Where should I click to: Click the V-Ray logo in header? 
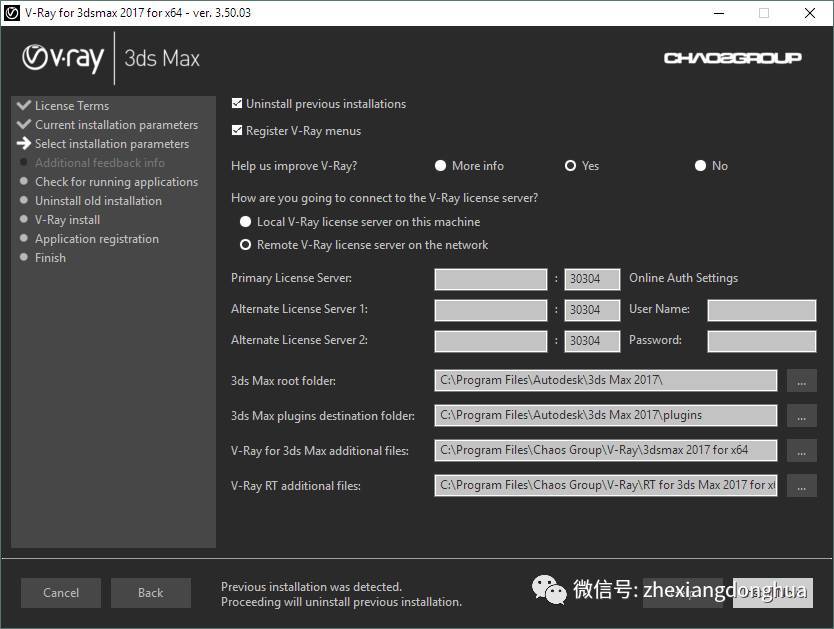[63, 58]
